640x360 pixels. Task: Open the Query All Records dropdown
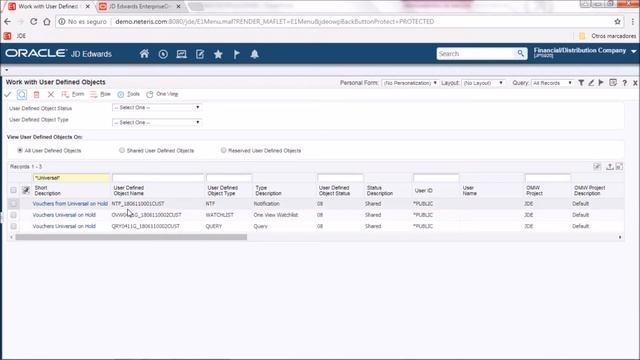[x=552, y=83]
